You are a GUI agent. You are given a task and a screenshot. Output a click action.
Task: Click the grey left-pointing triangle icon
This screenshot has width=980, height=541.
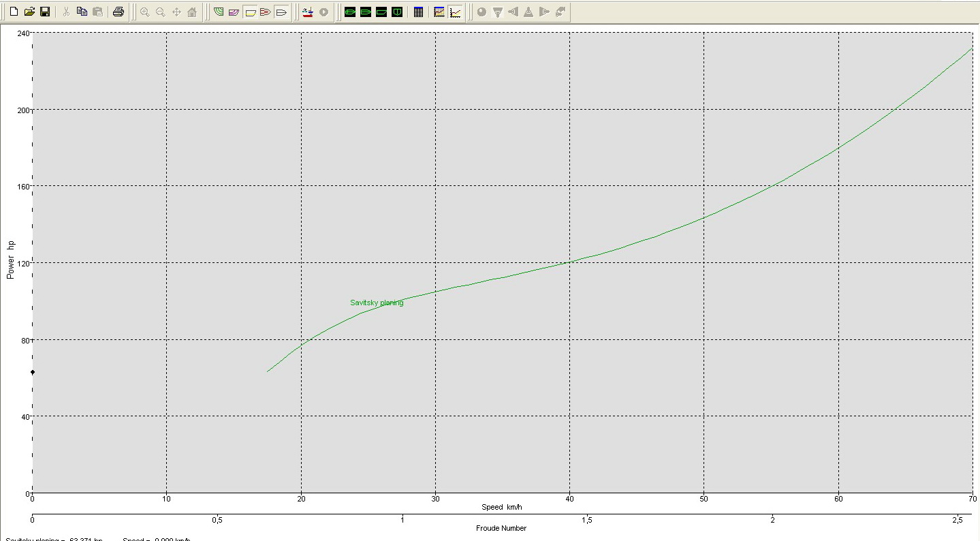[513, 12]
